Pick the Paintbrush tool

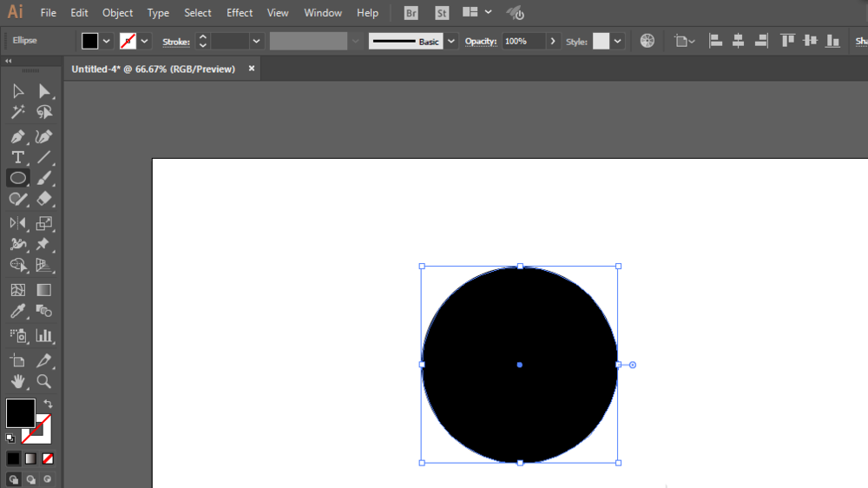tap(43, 178)
